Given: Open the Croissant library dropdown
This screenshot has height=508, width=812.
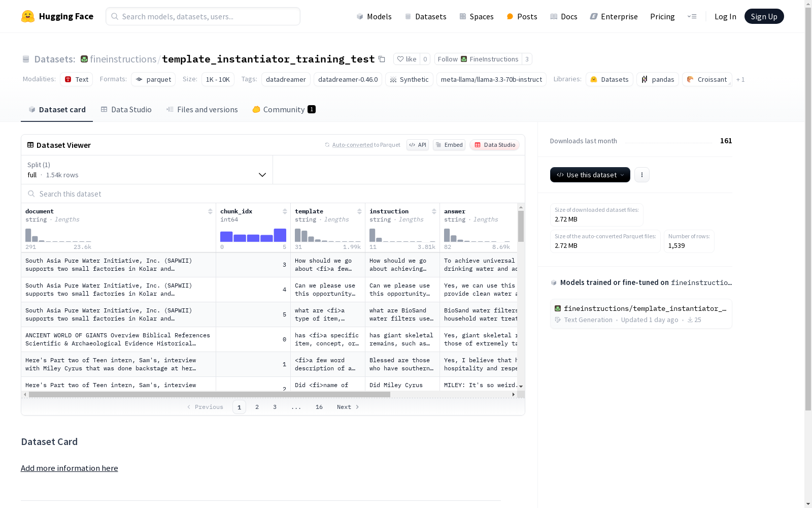Looking at the screenshot, I should pos(707,79).
